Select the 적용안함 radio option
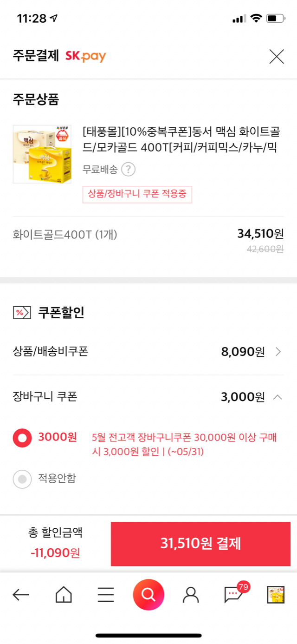The image size is (297, 644). click(22, 479)
